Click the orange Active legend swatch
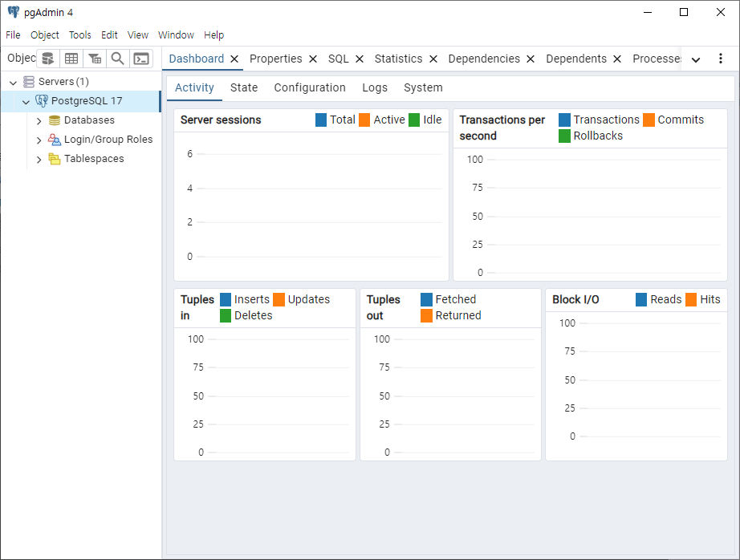Viewport: 740px width, 560px height. [364, 120]
